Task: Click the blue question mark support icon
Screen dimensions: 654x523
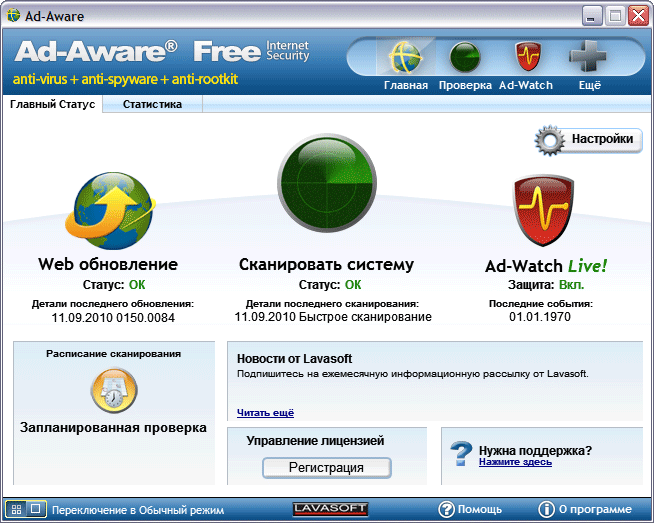Action: tap(461, 454)
